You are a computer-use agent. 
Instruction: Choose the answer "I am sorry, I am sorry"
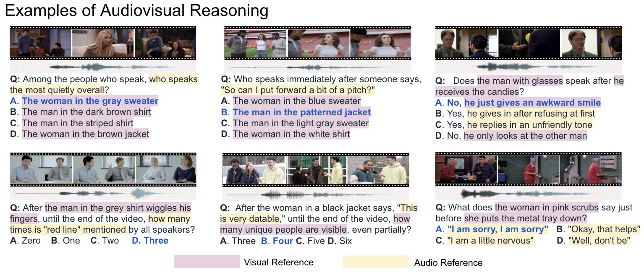click(x=498, y=229)
